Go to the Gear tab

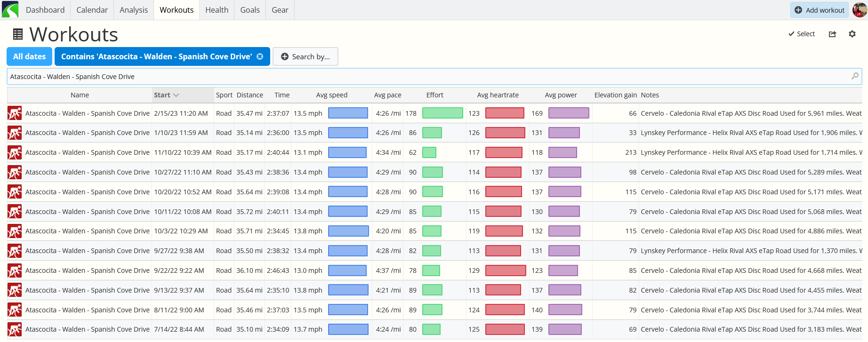(280, 10)
